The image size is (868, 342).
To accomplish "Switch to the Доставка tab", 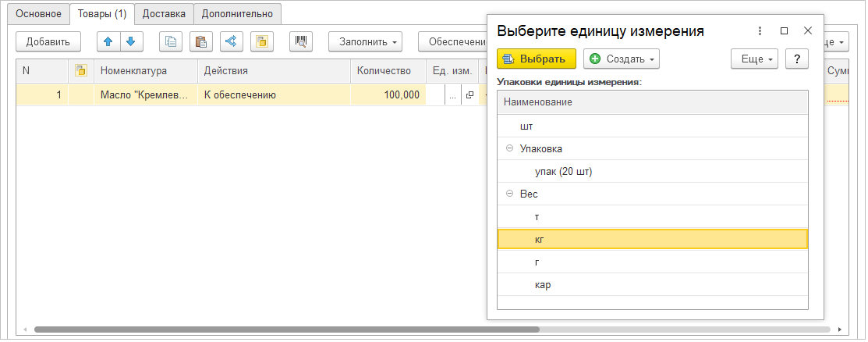I will click(164, 13).
